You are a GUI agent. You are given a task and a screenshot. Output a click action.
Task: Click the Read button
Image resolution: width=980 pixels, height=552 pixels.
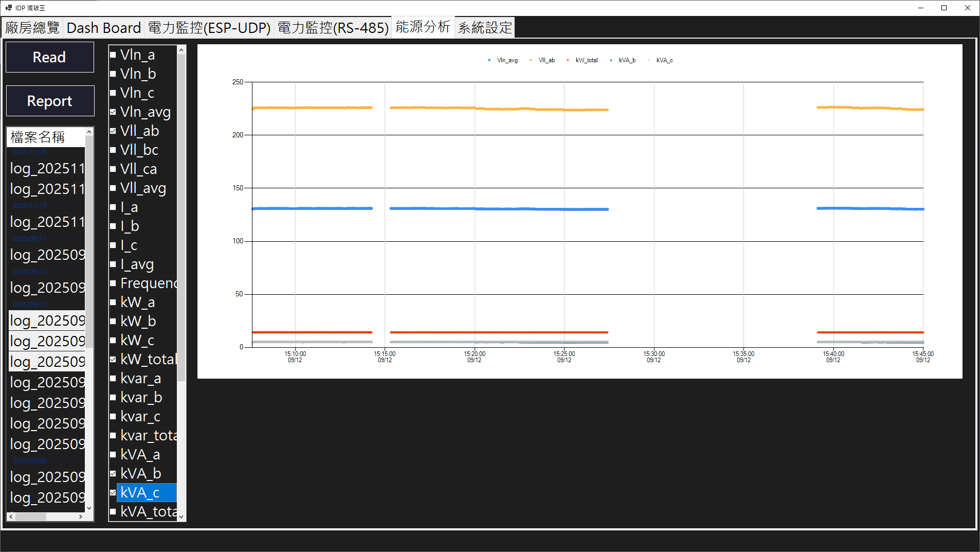coord(49,57)
